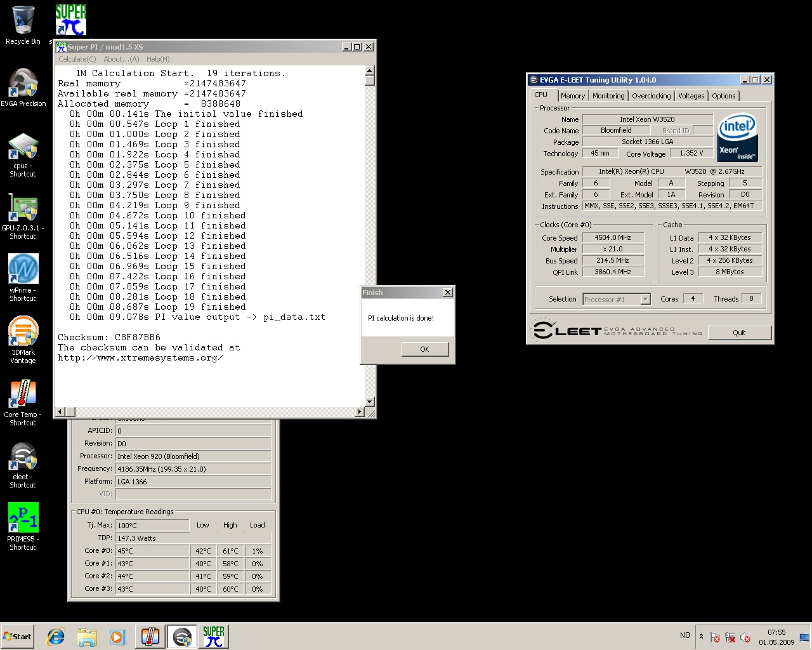Click Super PI vertical scrollbar up arrow
812x650 pixels.
click(x=369, y=70)
